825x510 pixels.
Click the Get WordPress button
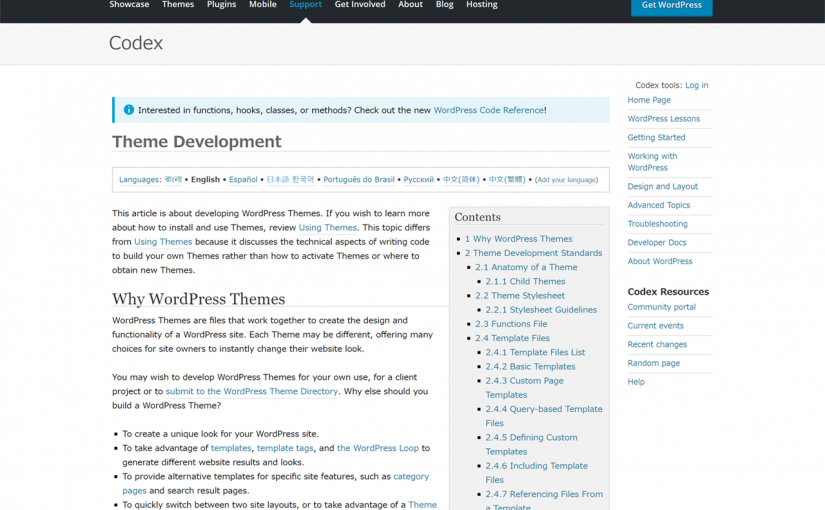(671, 6)
